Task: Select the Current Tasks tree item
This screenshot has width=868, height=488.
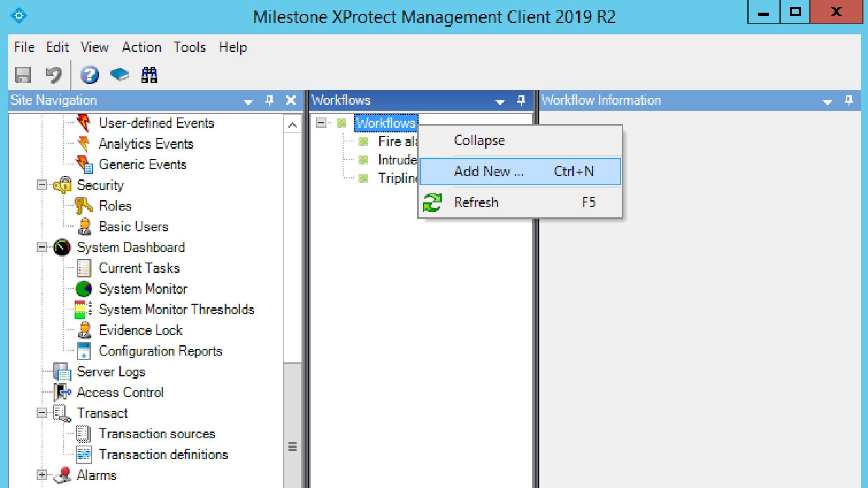Action: pos(139,268)
